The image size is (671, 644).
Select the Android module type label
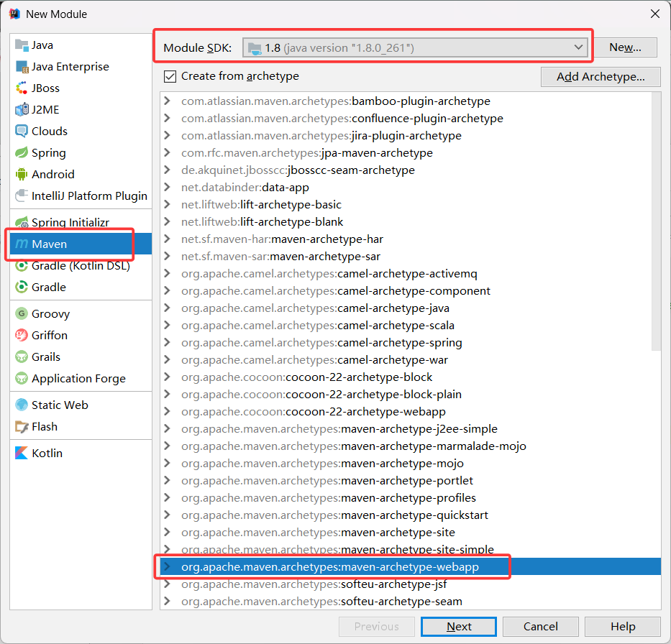tap(53, 175)
